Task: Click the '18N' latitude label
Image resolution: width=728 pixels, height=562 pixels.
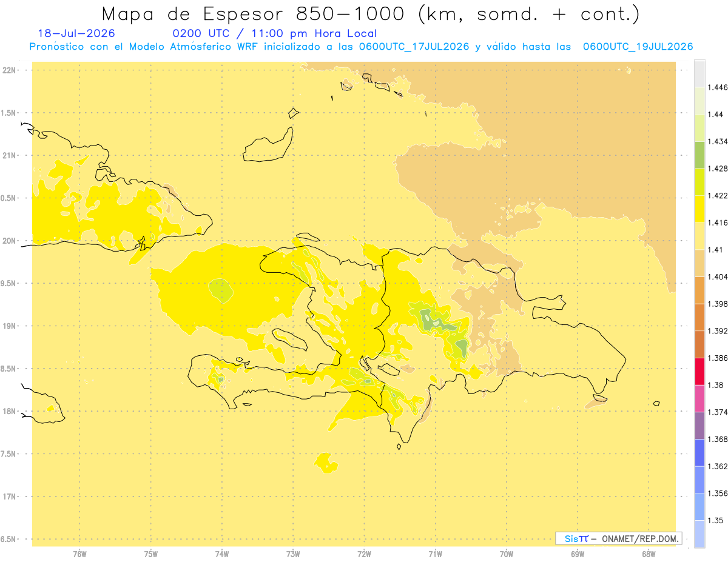Action: pos(8,411)
